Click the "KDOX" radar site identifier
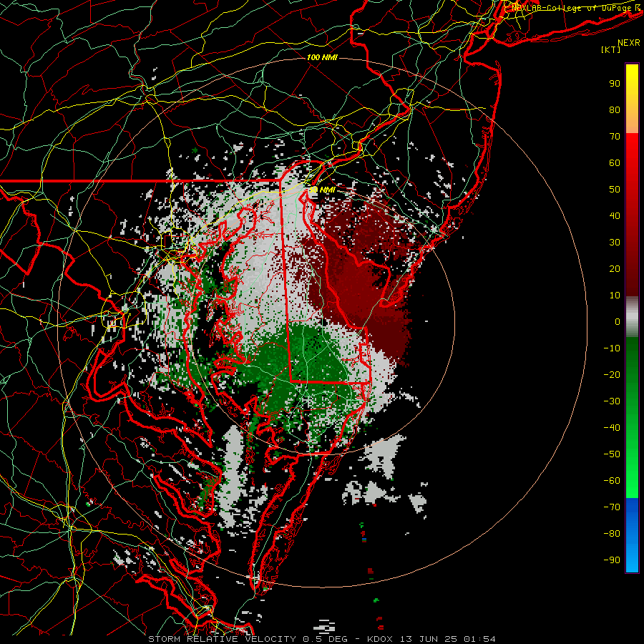644x644 pixels. [x=380, y=639]
